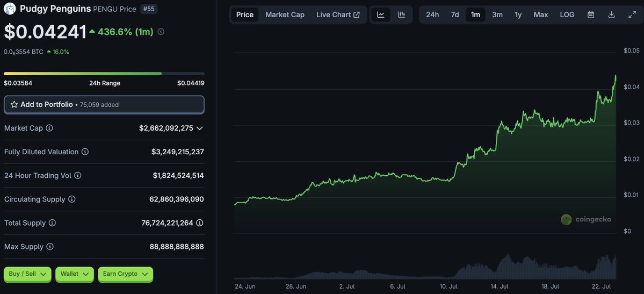Viewport: 644px width, 294px height.
Task: Select the Market Cap chart tab
Action: coord(285,15)
